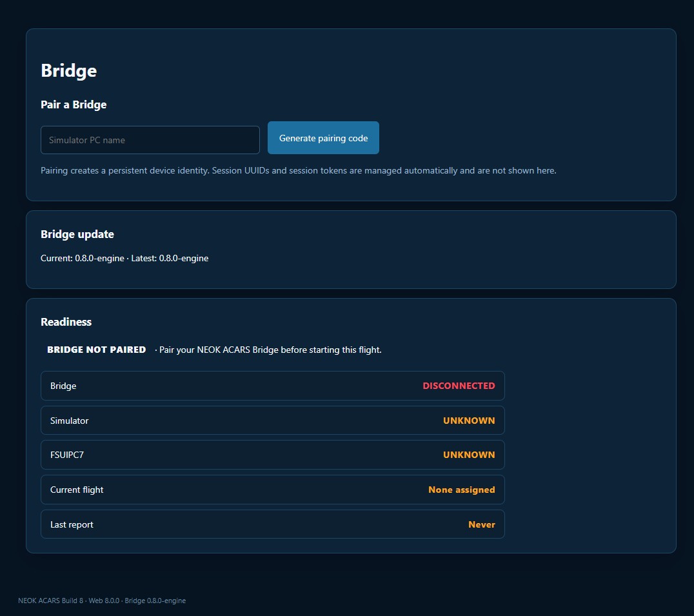The image size is (694, 616).
Task: Click the FSUIPC7 readiness row label
Action: pyautogui.click(x=67, y=455)
